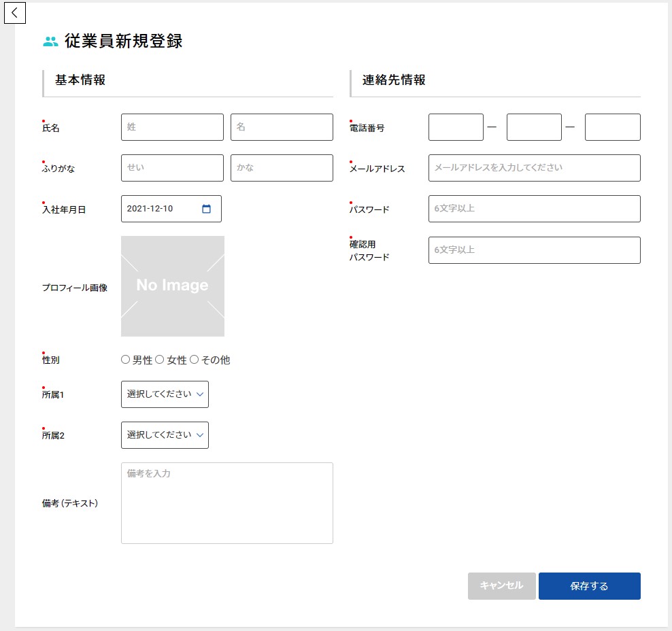Screen dimensions: 672x631
Task: Click the キャンセル button
Action: (501, 586)
